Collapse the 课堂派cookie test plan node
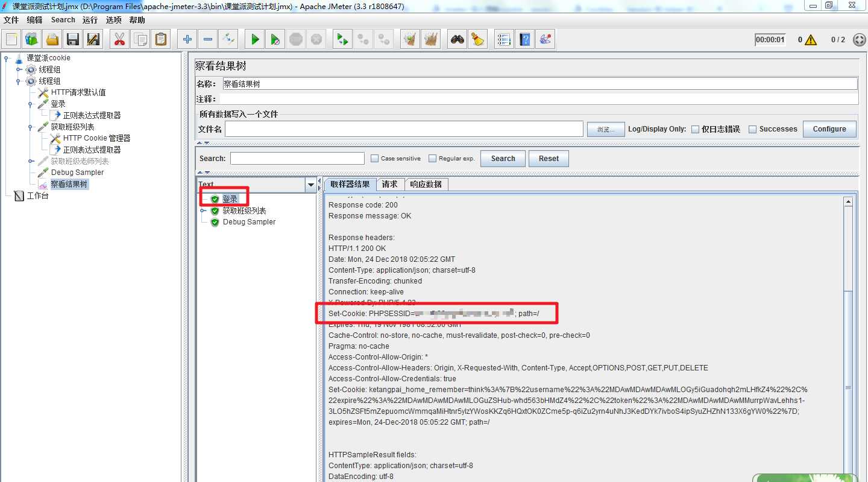Viewport: 868px width, 482px height. coord(7,58)
